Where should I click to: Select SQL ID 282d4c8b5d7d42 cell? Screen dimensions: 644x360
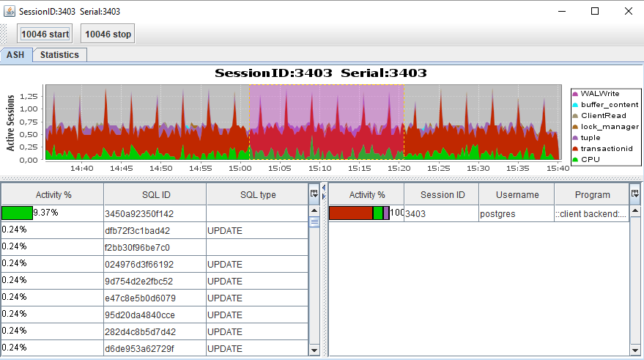155,331
